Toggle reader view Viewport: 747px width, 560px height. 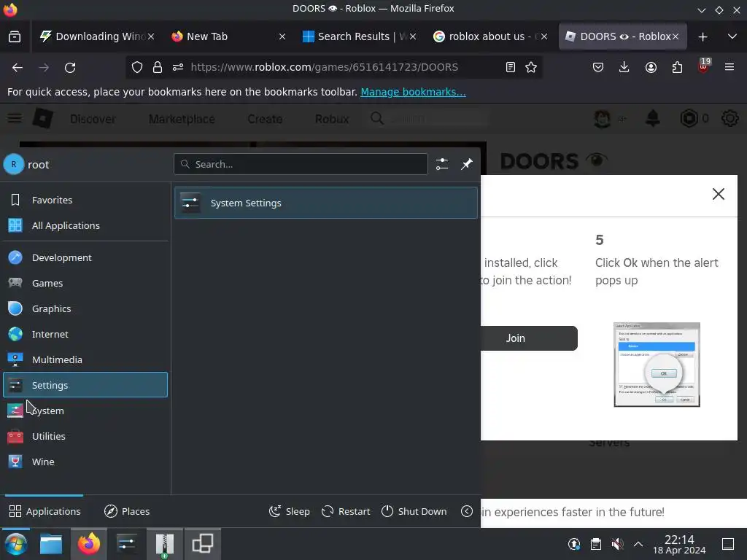pos(511,68)
